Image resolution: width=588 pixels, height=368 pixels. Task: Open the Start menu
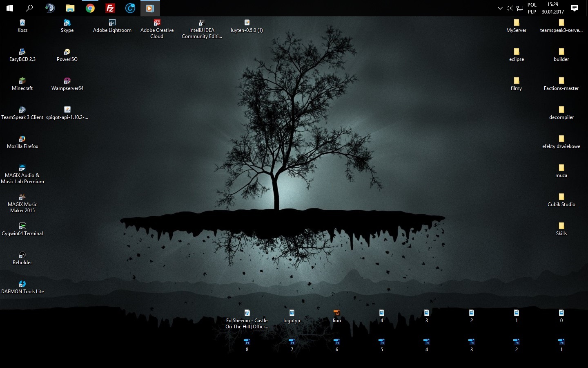click(10, 8)
